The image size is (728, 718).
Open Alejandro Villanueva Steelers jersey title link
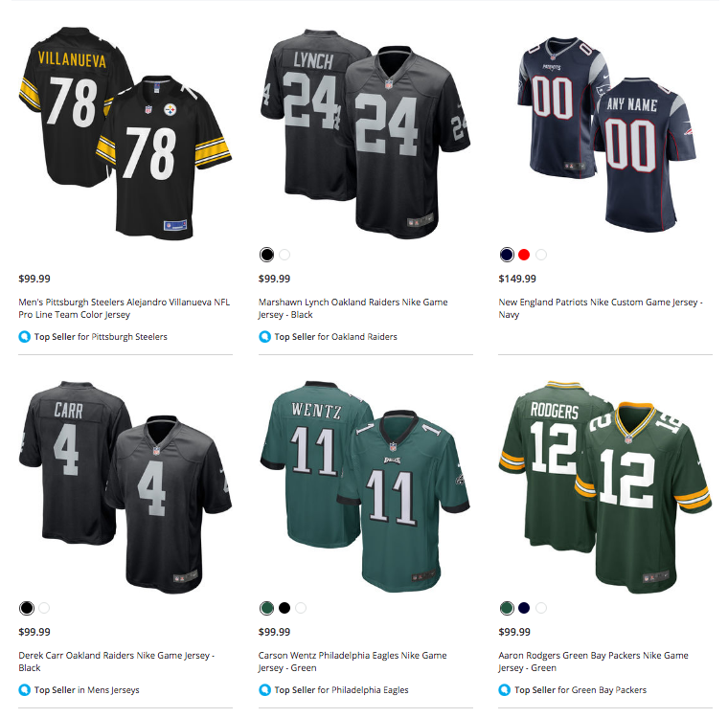coord(124,308)
